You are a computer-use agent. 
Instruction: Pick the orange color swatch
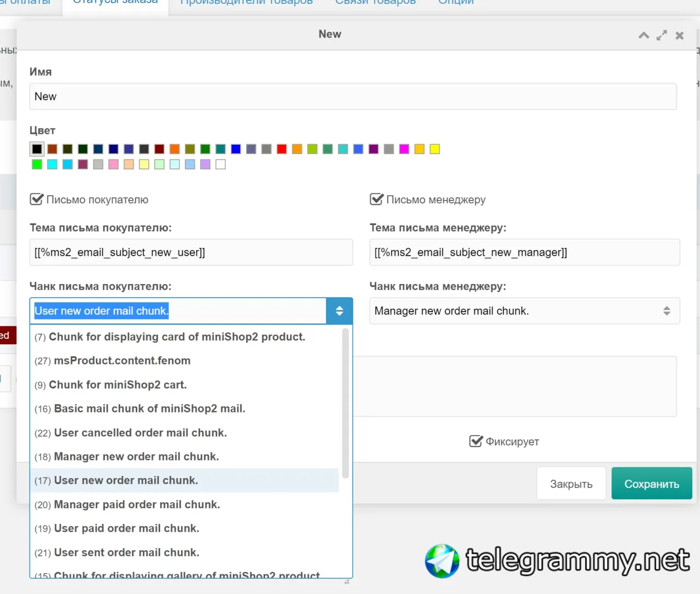click(x=174, y=149)
